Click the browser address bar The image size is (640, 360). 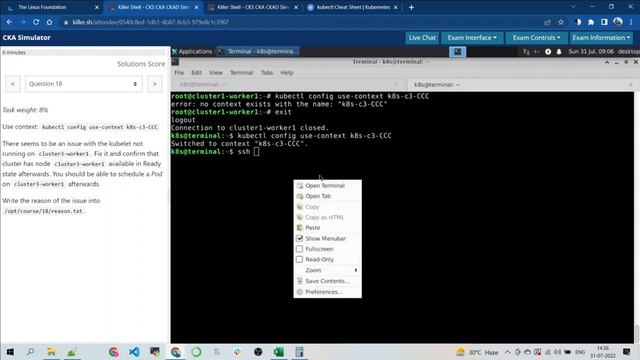coord(302,22)
